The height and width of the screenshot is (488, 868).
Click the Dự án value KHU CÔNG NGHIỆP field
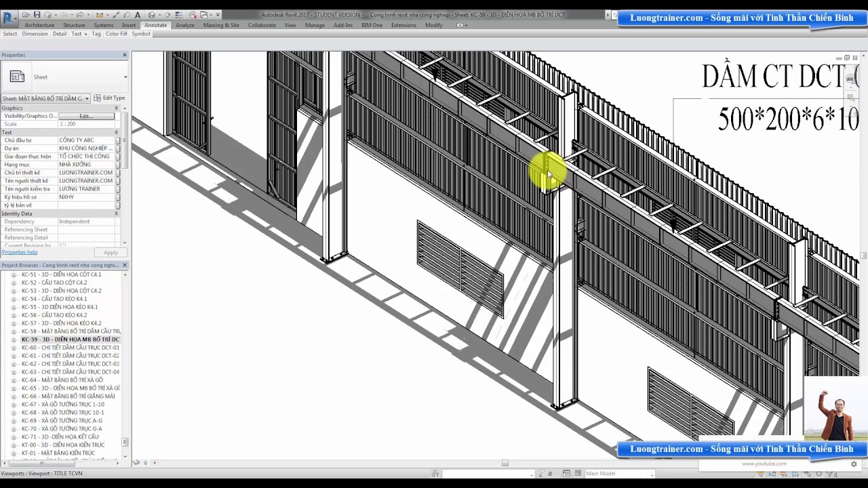pyautogui.click(x=86, y=148)
